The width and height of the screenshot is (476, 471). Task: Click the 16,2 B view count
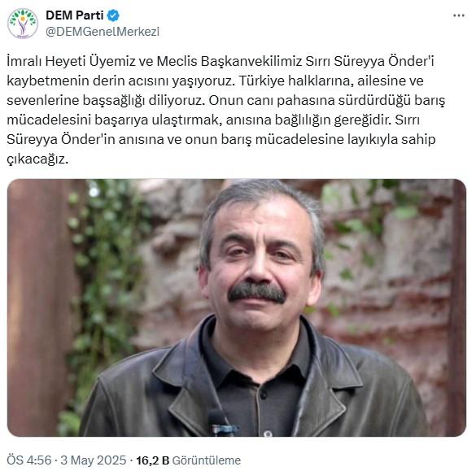[152, 460]
